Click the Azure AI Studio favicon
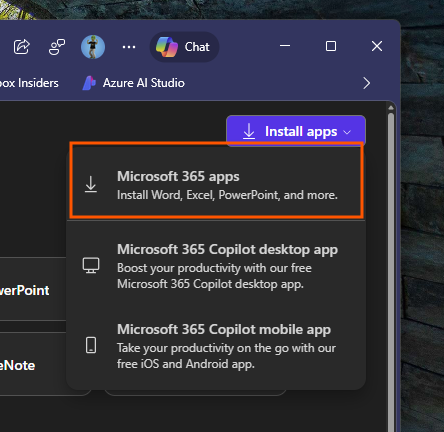This screenshot has height=432, width=444. 89,83
